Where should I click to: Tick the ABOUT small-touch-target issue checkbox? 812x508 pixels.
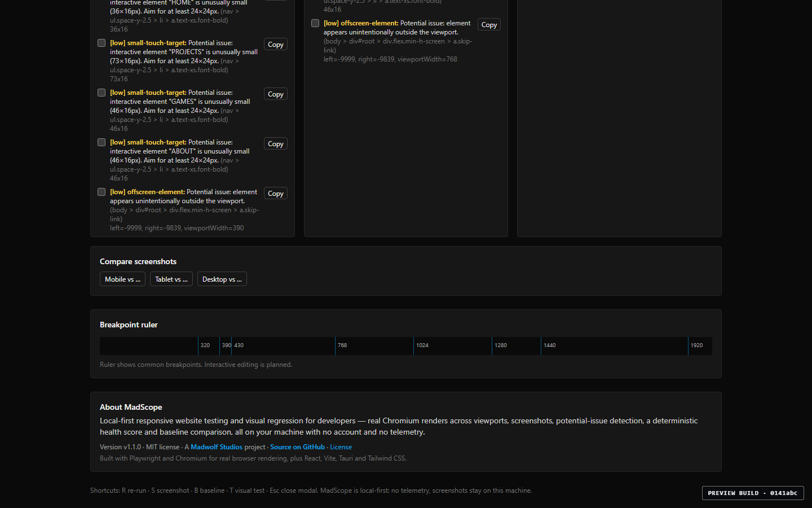pos(101,142)
